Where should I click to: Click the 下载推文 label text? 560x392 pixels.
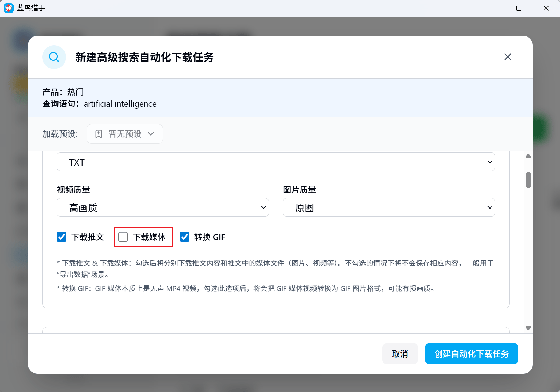[88, 237]
